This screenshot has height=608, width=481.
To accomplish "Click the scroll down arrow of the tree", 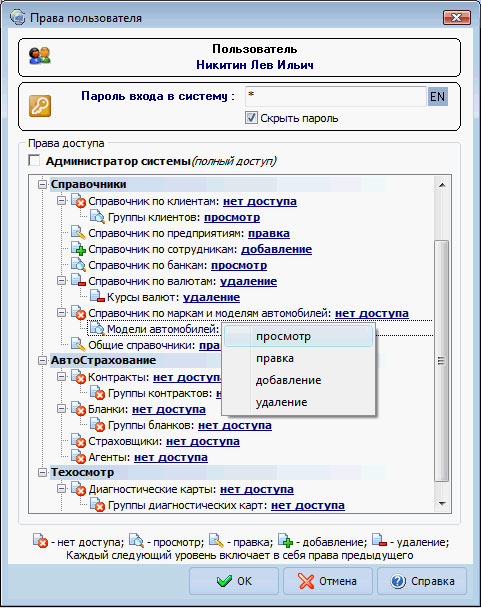I will click(x=441, y=504).
